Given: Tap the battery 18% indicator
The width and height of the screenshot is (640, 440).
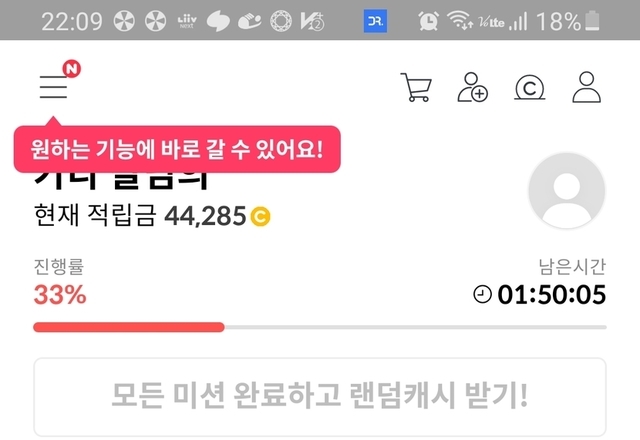Looking at the screenshot, I should point(568,21).
